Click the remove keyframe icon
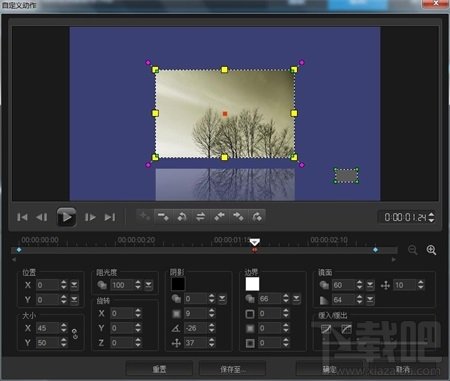 coord(163,217)
